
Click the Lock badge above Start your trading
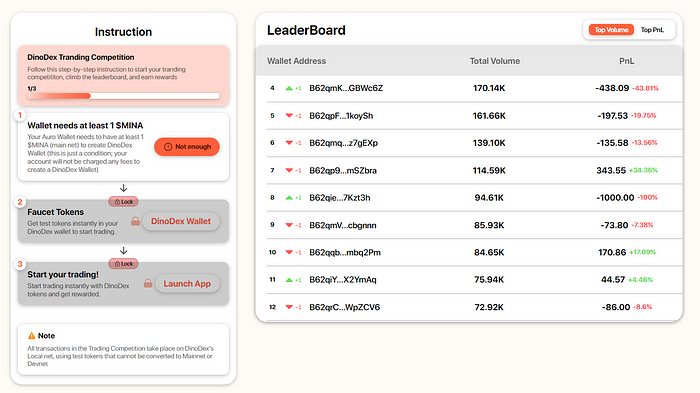[123, 264]
